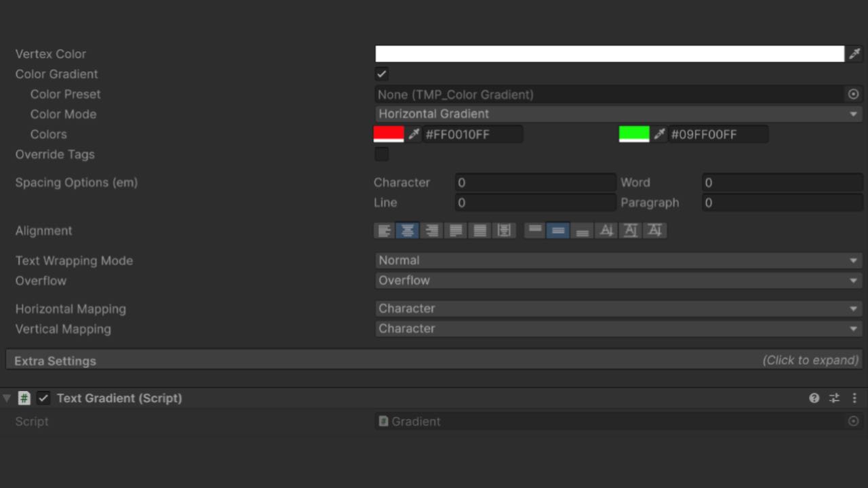Edit the Character spacing field

[535, 182]
